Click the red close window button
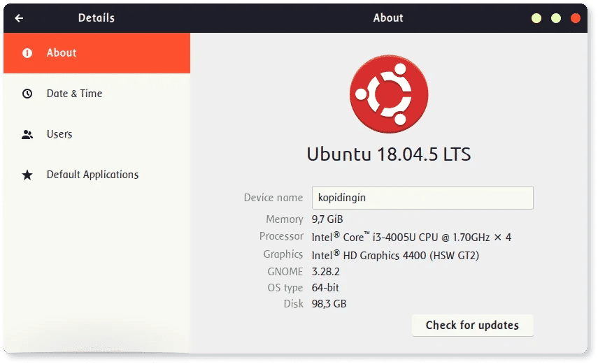The image size is (598, 364). click(576, 18)
